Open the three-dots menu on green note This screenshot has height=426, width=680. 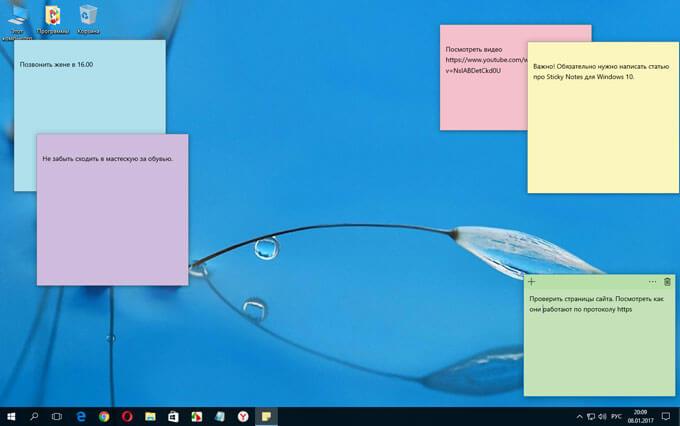(652, 282)
